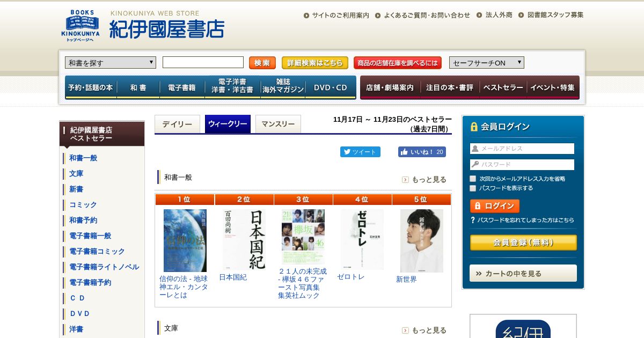Toggle パスワードを表示する checkbox
This screenshot has width=644, height=338.
click(x=473, y=188)
